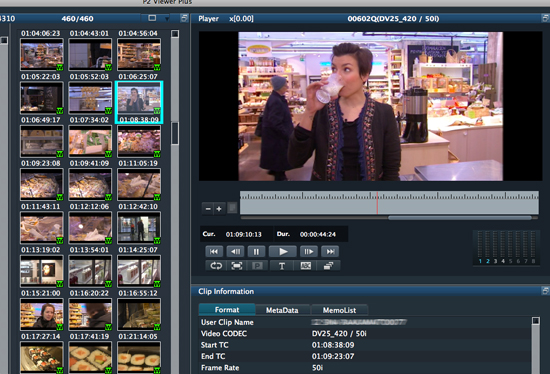
Task: Select clip thumbnail 01:06:49:17
Action: tap(41, 98)
